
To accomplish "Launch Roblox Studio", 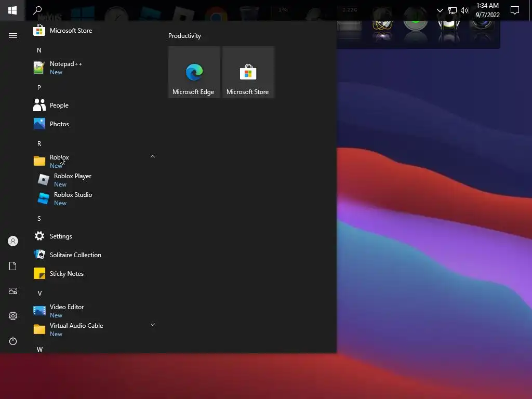I will [x=95, y=198].
